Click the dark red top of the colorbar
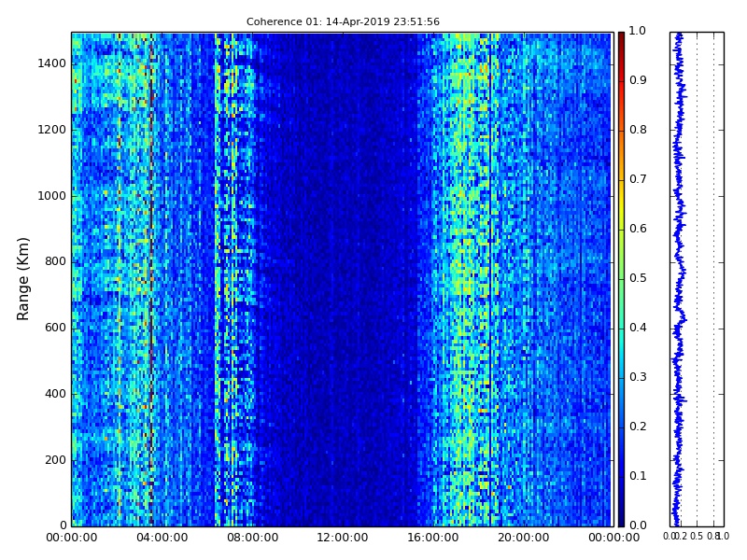Image resolution: width=747 pixels, height=560 pixels. coord(621,40)
